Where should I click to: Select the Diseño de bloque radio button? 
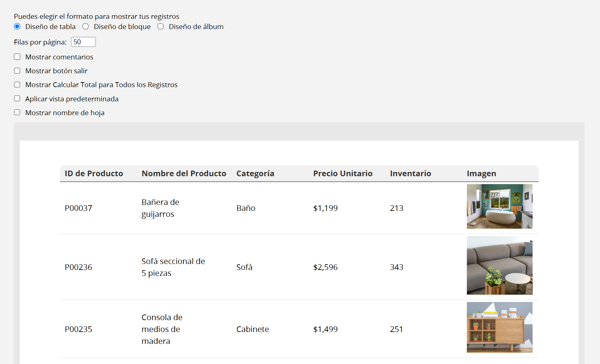pyautogui.click(x=86, y=26)
